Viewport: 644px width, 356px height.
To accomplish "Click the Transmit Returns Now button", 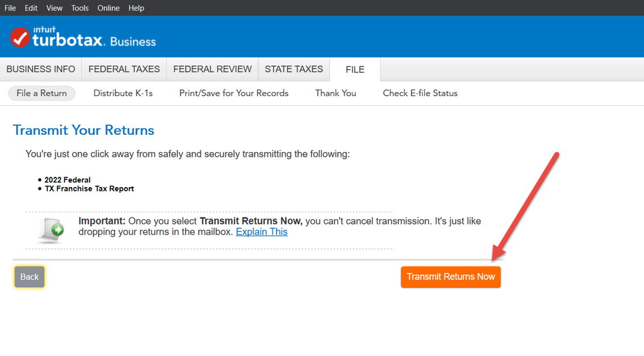I will pos(451,277).
